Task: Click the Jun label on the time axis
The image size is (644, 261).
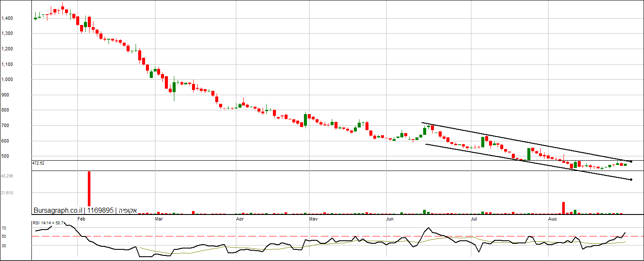Action: pos(390,219)
